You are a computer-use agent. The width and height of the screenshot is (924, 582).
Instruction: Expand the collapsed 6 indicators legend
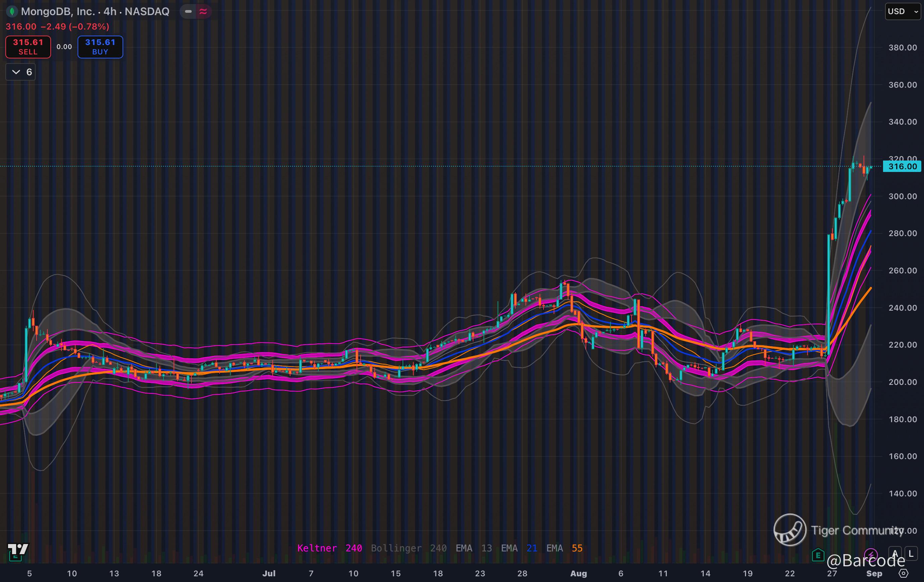(21, 72)
